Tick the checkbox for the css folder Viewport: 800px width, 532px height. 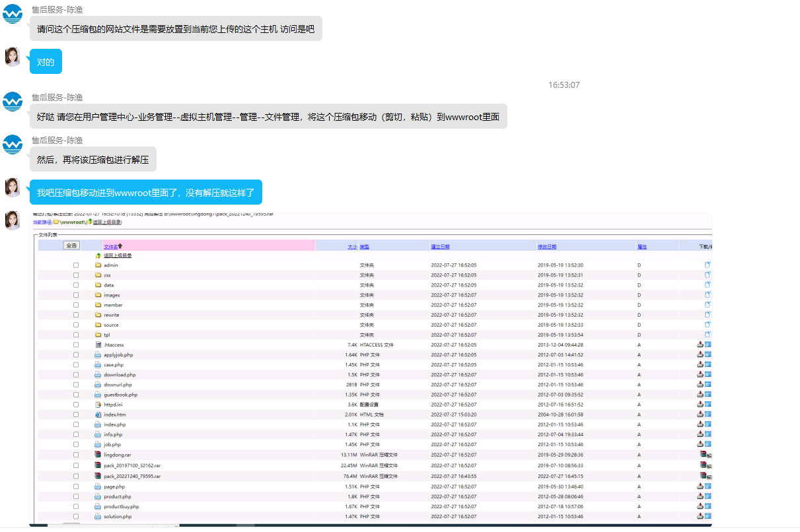pos(76,275)
